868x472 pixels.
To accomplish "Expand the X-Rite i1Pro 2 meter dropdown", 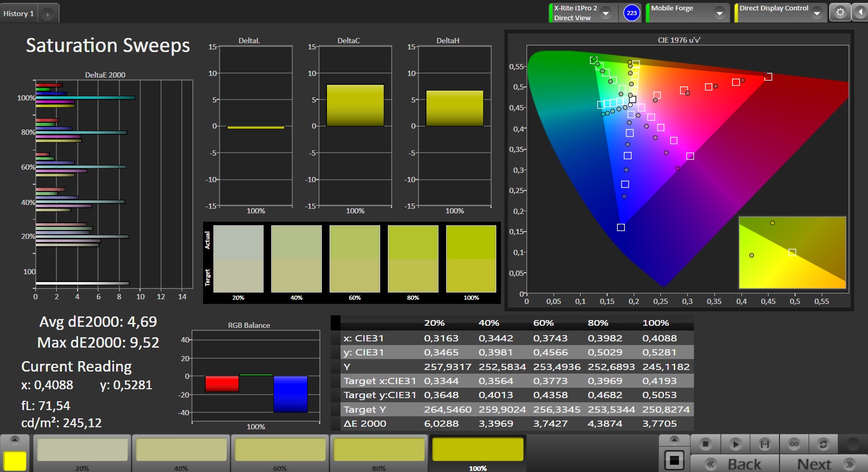I will [x=606, y=13].
